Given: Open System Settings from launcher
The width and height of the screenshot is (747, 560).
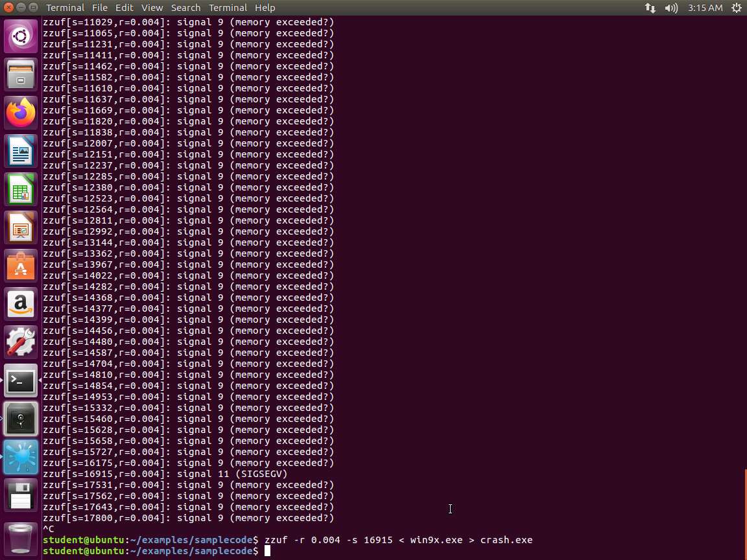Looking at the screenshot, I should pos(21,343).
